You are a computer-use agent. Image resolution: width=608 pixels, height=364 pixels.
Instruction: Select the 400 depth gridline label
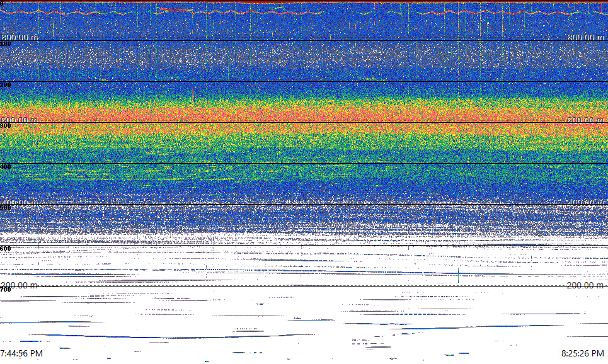pos(6,167)
